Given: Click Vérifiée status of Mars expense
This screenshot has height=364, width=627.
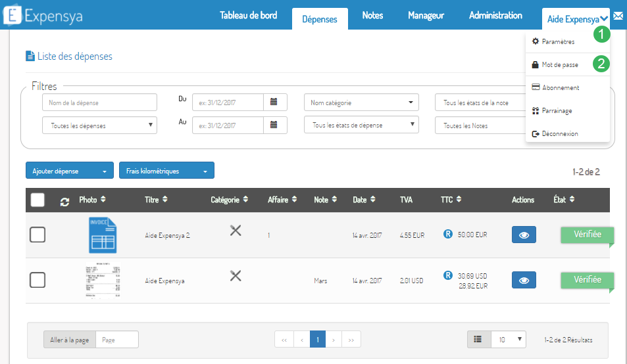Looking at the screenshot, I should point(588,280).
